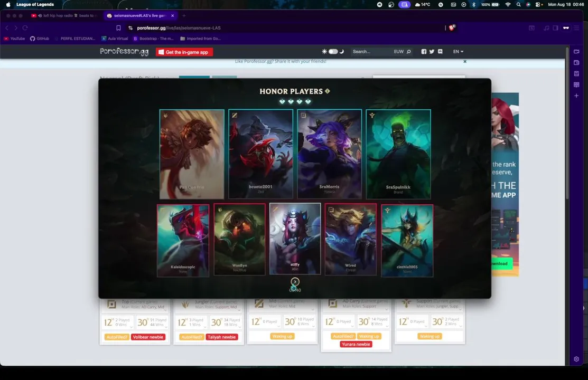The height and width of the screenshot is (380, 588).
Task: Open the Aula Virtual bookmark
Action: click(x=115, y=39)
